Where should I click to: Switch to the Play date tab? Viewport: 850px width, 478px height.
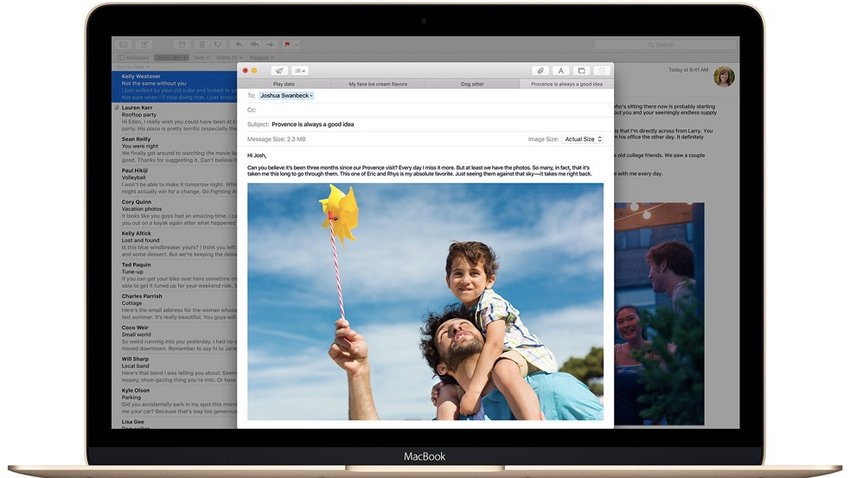coord(284,84)
